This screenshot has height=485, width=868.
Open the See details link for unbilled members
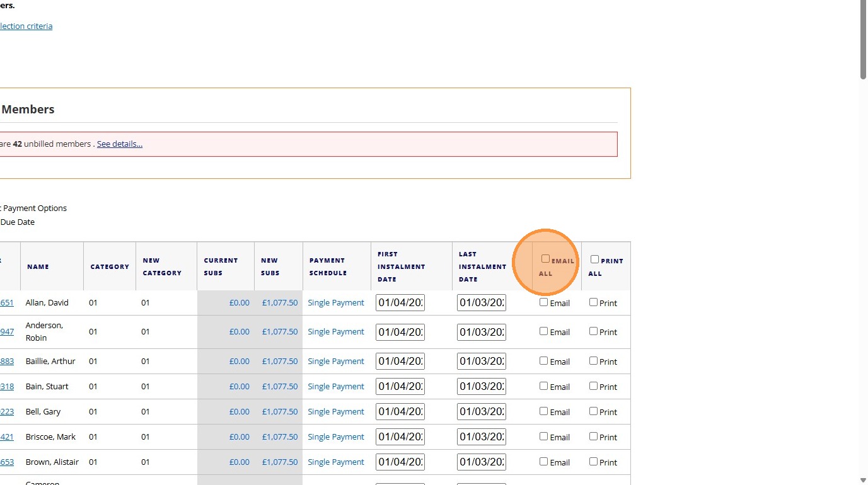point(120,144)
